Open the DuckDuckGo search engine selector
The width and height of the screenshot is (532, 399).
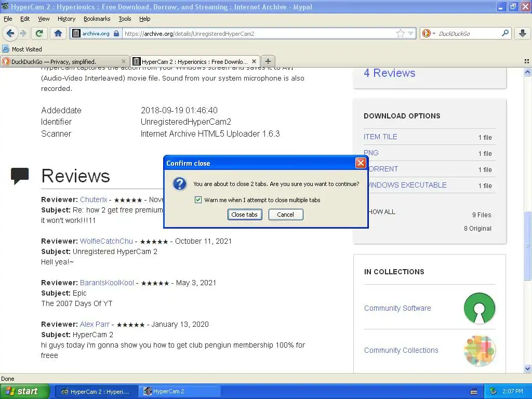pyautogui.click(x=429, y=33)
